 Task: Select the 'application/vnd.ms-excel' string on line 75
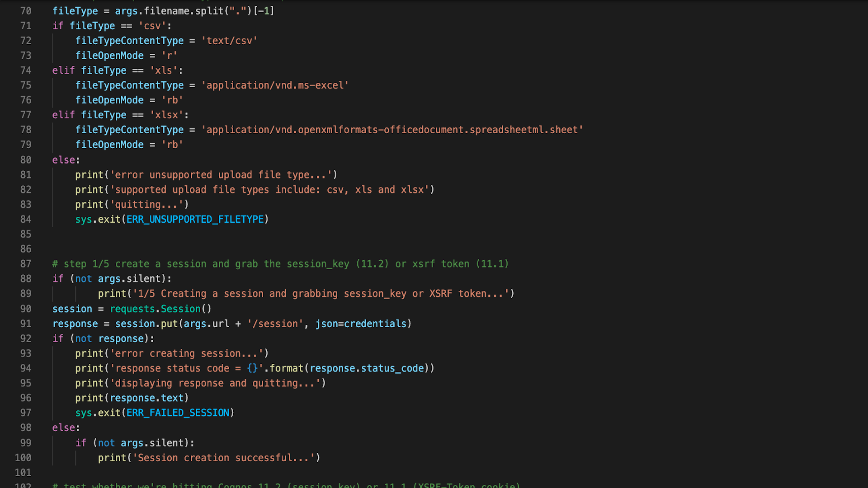click(275, 85)
